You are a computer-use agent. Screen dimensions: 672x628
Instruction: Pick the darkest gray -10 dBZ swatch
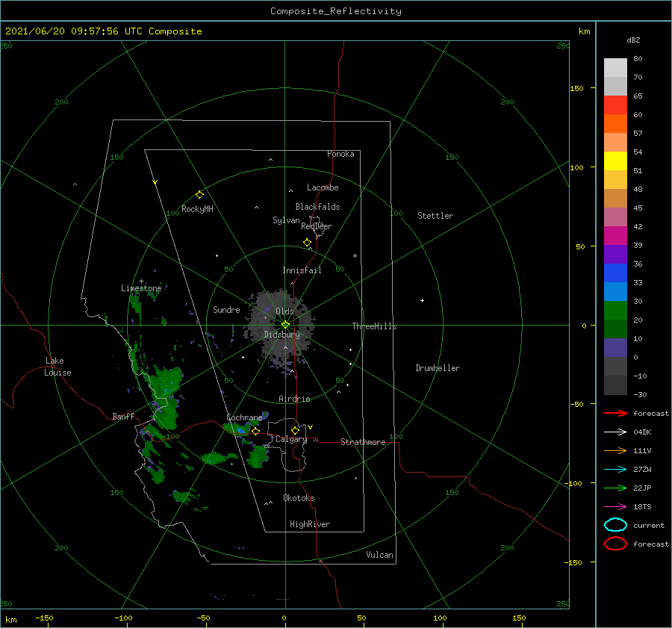[x=615, y=385]
